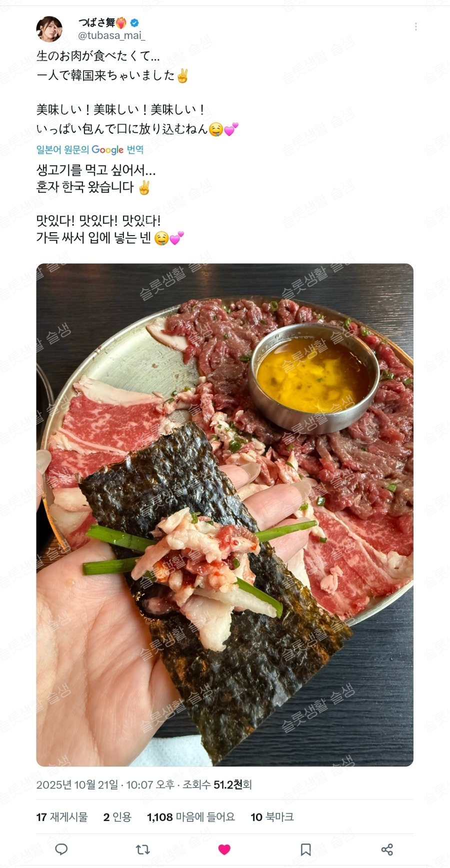The height and width of the screenshot is (868, 450).
Task: Toggle the bookmark icon
Action: [x=305, y=849]
